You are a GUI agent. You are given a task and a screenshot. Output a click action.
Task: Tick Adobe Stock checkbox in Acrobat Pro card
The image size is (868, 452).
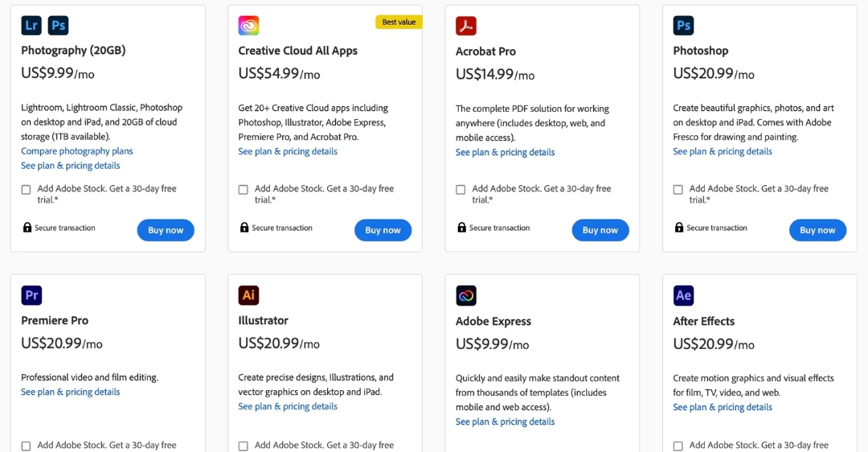(461, 190)
